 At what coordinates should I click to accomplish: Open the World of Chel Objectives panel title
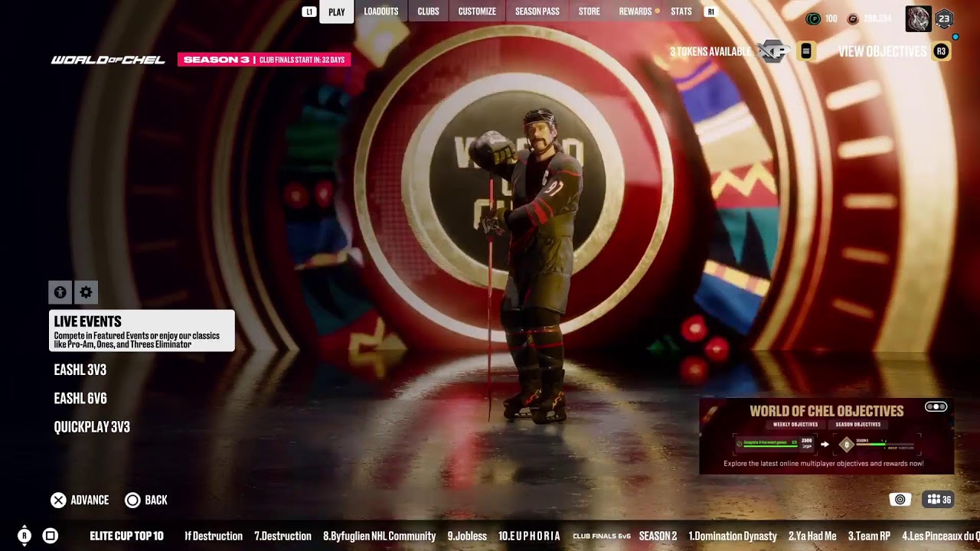click(x=827, y=411)
